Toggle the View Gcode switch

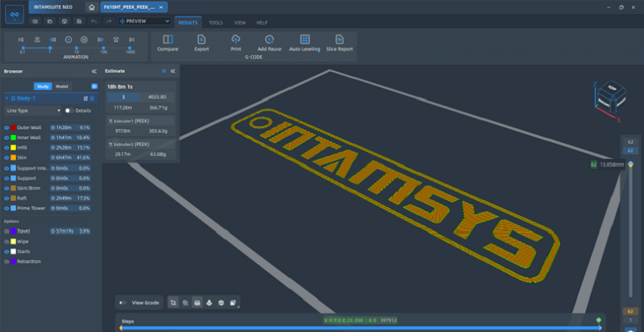(122, 303)
